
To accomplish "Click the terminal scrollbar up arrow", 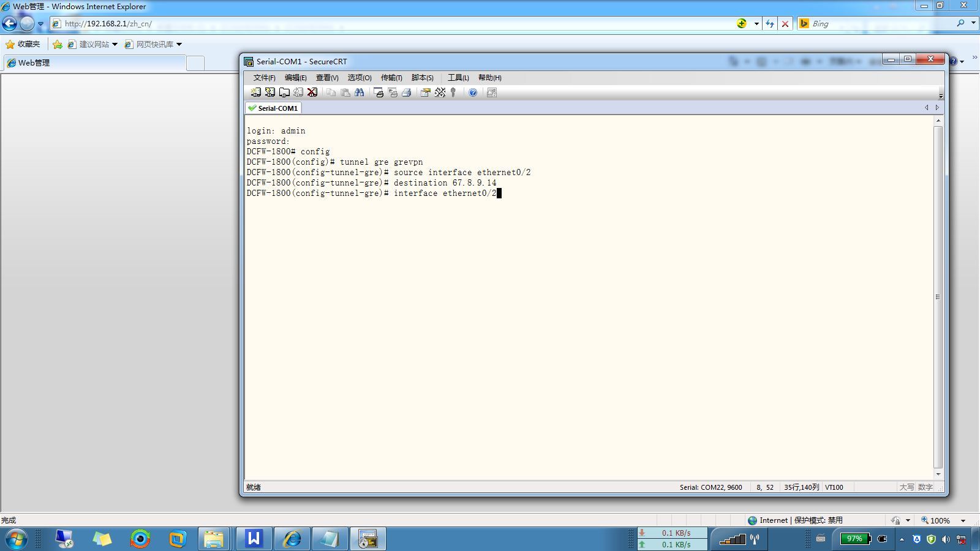I will pyautogui.click(x=938, y=121).
